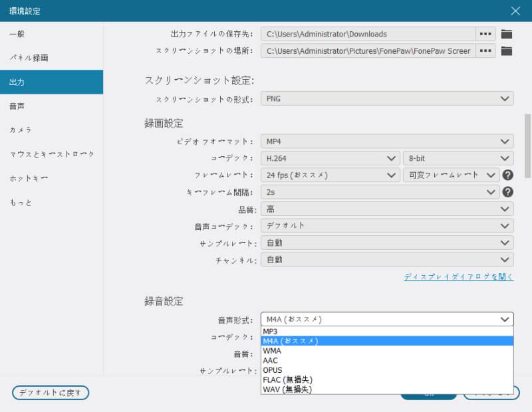Open the パネル録画 settings tab
Viewport: 532px width, 412px height.
pyautogui.click(x=52, y=58)
